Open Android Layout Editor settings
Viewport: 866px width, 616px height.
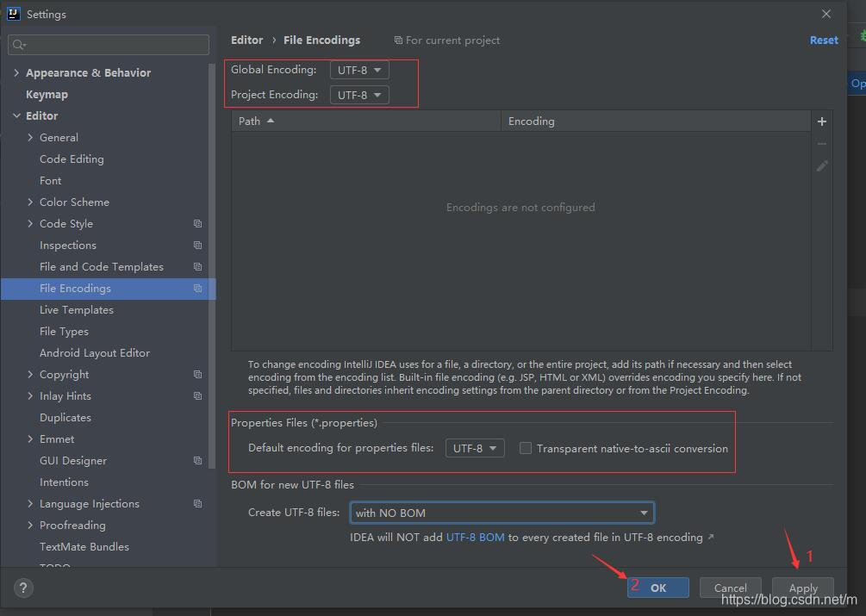95,352
